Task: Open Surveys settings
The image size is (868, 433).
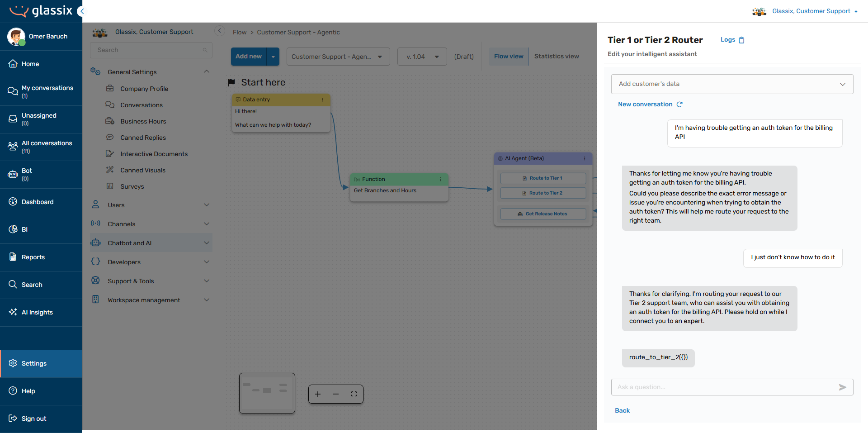Action: click(x=132, y=186)
